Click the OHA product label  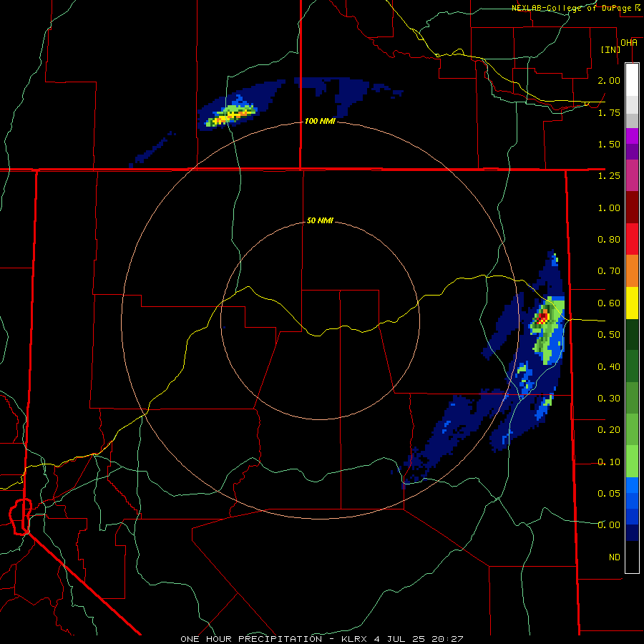point(629,43)
